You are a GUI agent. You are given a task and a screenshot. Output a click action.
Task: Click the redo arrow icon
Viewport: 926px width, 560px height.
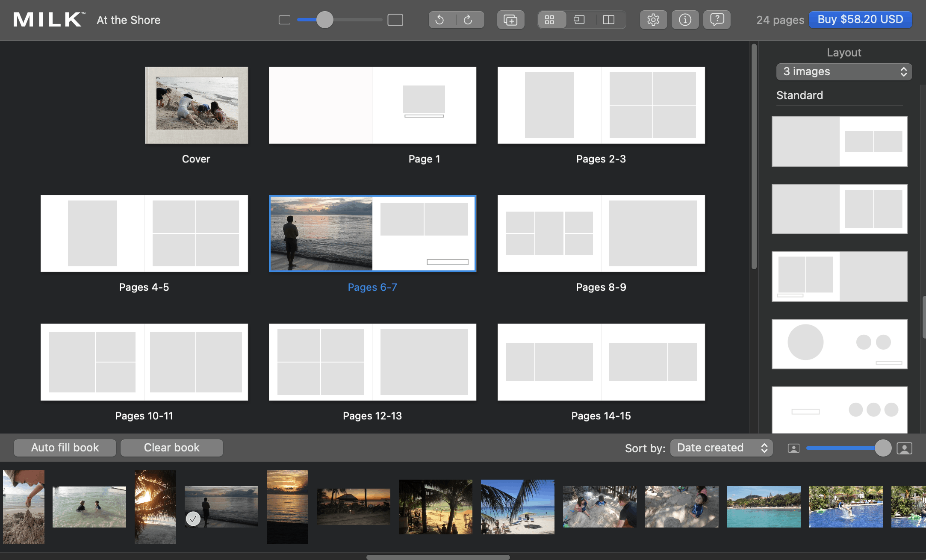click(x=468, y=20)
